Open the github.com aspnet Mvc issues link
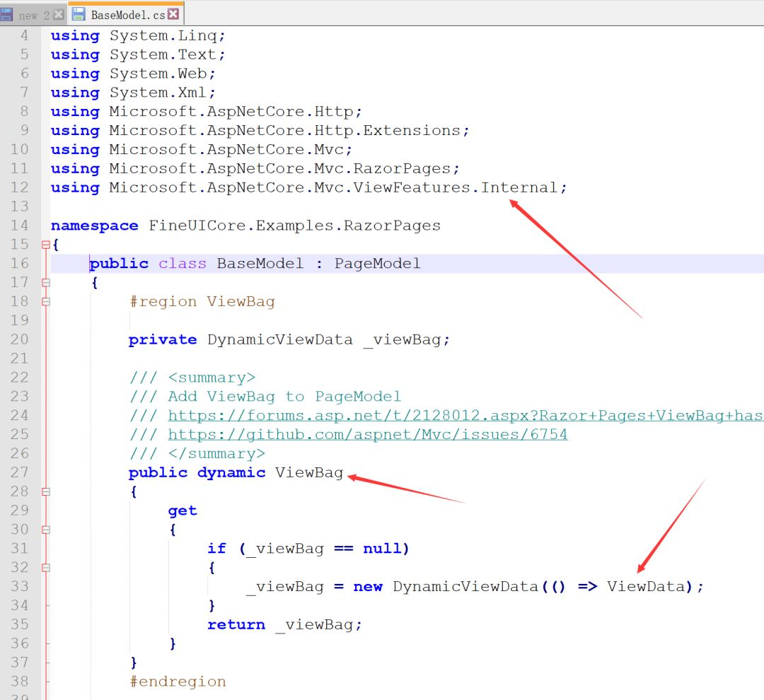This screenshot has height=700, width=764. tap(368, 435)
